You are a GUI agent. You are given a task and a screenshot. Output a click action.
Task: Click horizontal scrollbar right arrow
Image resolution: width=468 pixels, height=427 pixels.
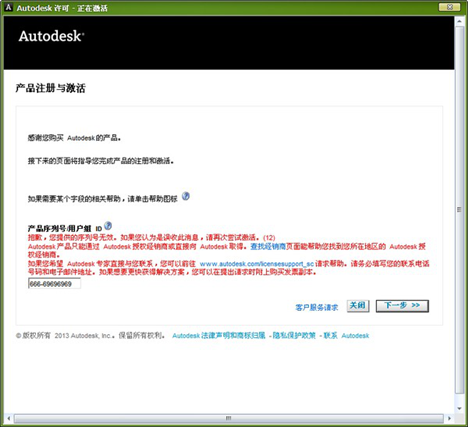pos(449,418)
